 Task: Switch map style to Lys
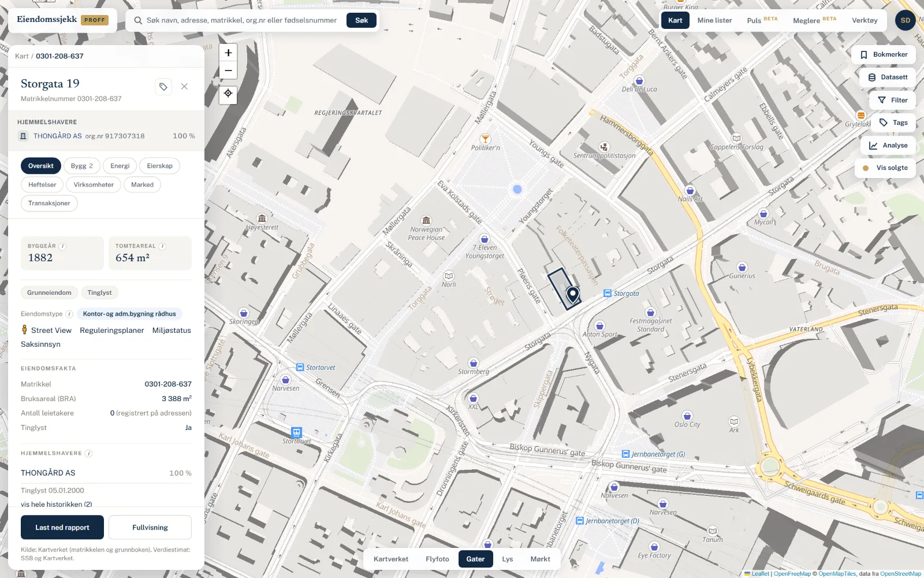click(508, 559)
